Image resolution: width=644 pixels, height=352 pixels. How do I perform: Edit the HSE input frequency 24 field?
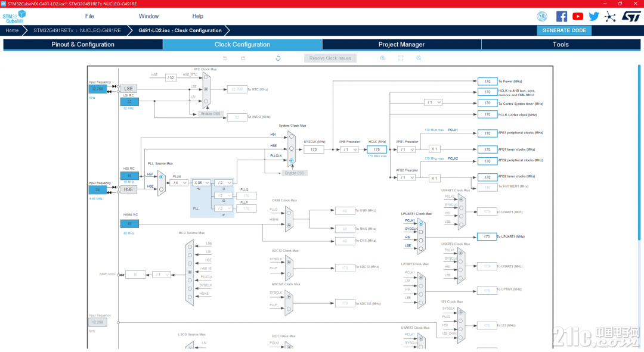point(98,189)
